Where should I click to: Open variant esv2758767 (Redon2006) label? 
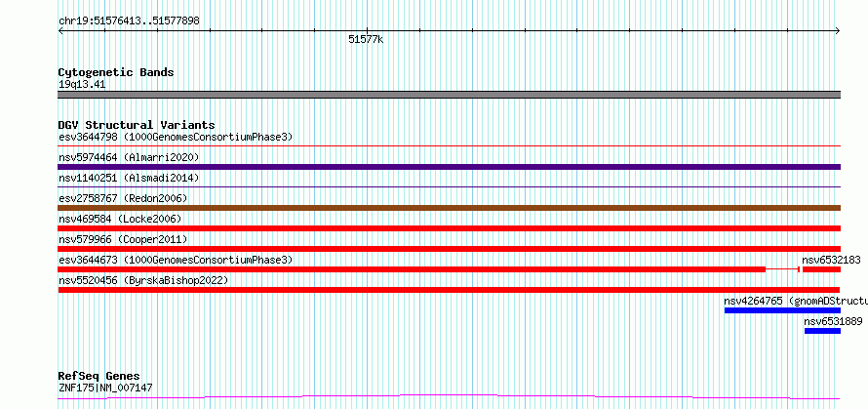(123, 198)
